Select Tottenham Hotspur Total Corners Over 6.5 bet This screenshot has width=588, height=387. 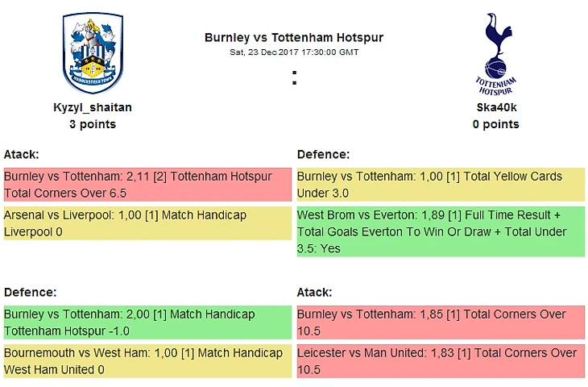tap(147, 185)
